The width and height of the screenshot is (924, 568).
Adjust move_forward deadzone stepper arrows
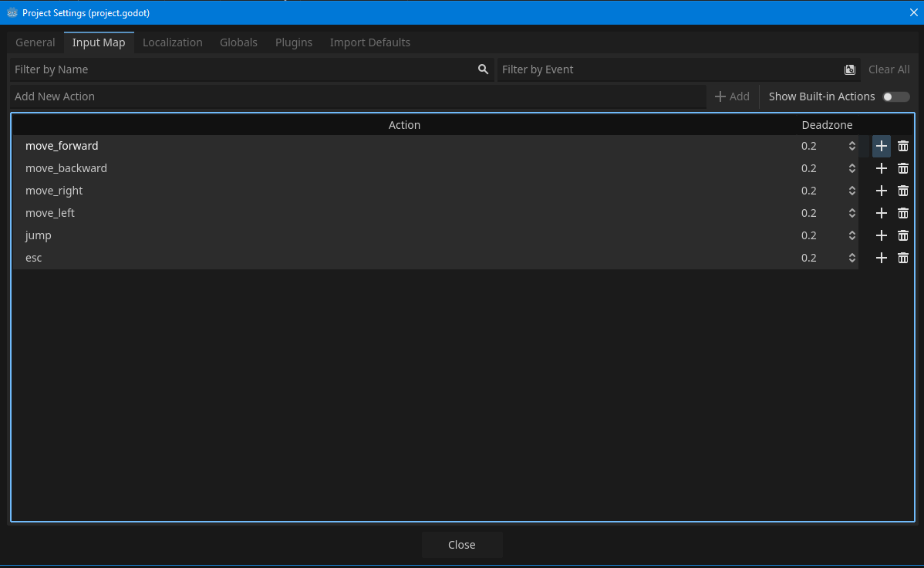pos(851,146)
